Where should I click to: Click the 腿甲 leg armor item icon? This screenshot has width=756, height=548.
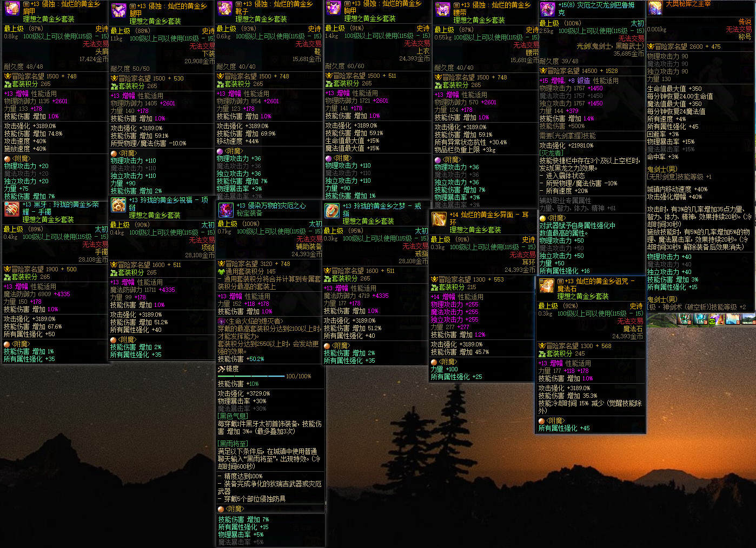(119, 11)
